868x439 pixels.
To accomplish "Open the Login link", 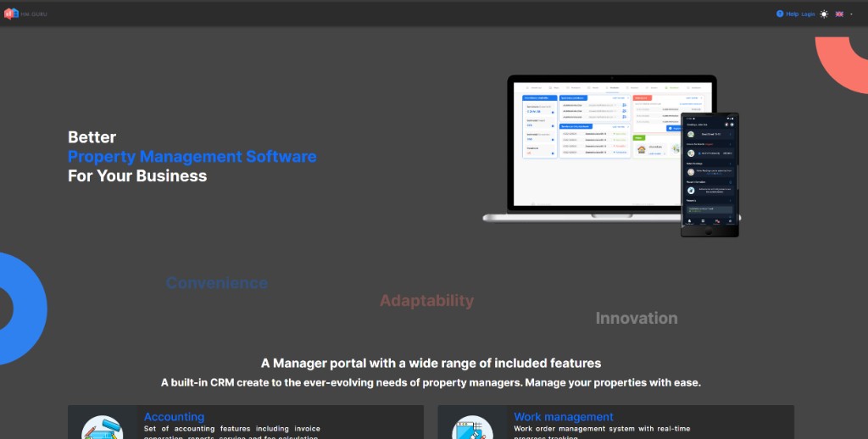I will [x=808, y=14].
